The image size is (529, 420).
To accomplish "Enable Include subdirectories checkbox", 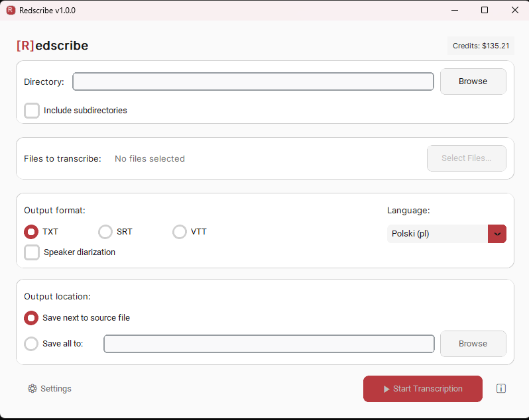I will (x=32, y=111).
